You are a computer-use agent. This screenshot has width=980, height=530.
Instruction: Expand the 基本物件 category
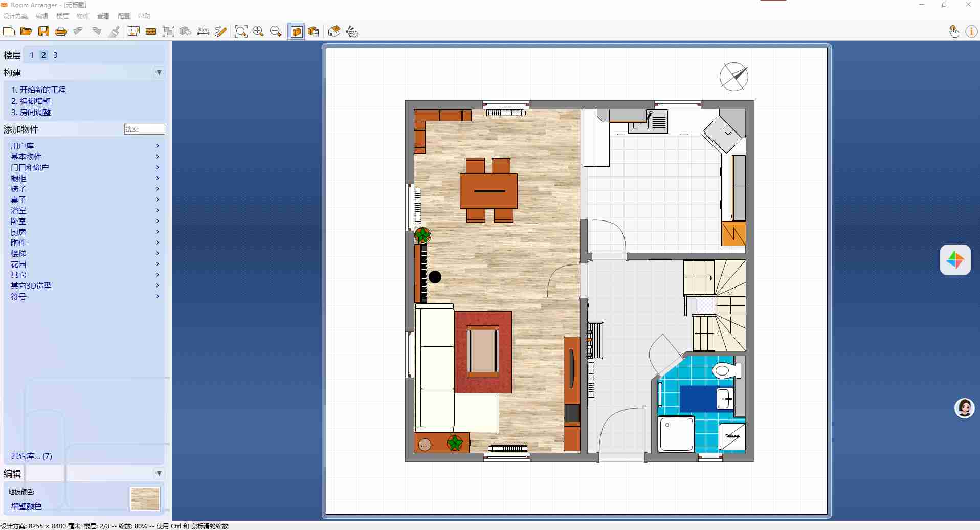85,157
